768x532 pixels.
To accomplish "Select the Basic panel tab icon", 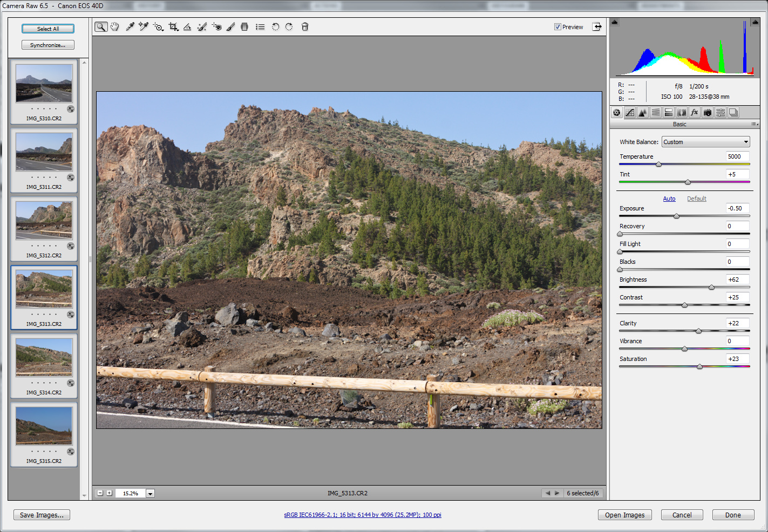I will click(x=617, y=113).
